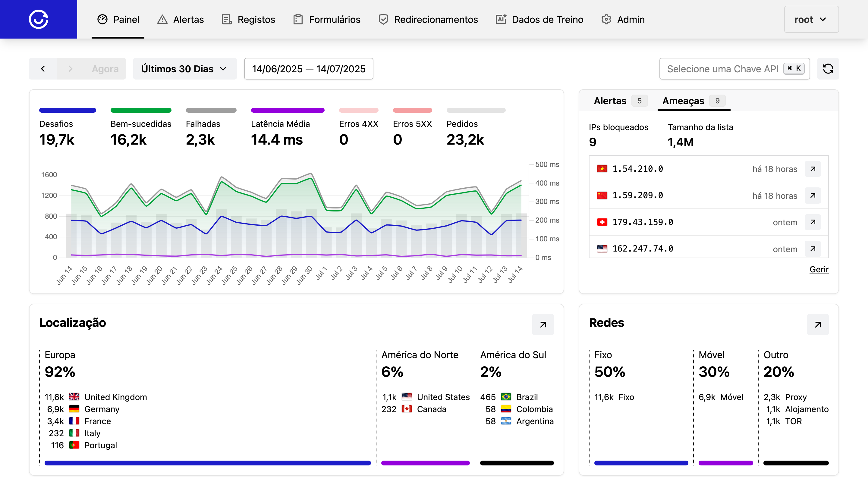Expand the Localização panel
The image size is (868, 482).
543,324
